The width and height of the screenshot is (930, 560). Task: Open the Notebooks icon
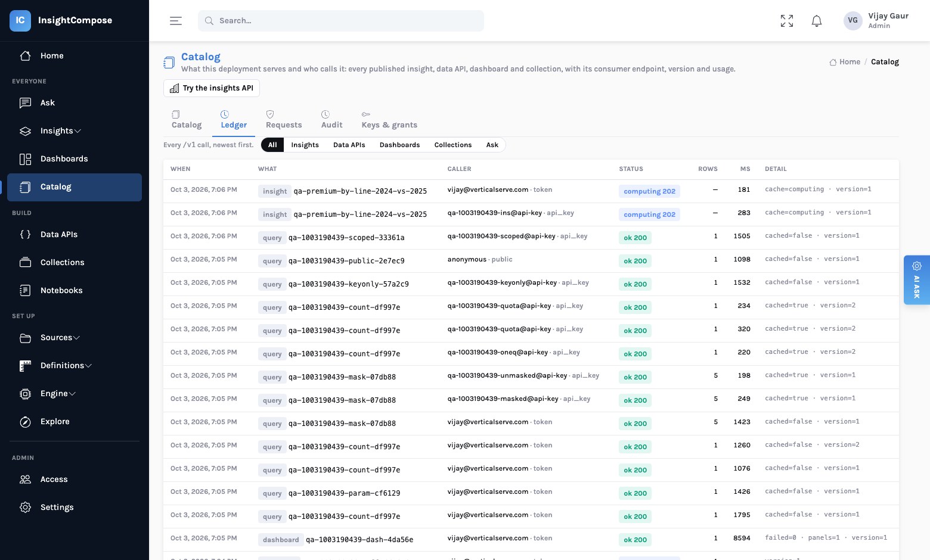[x=25, y=291]
